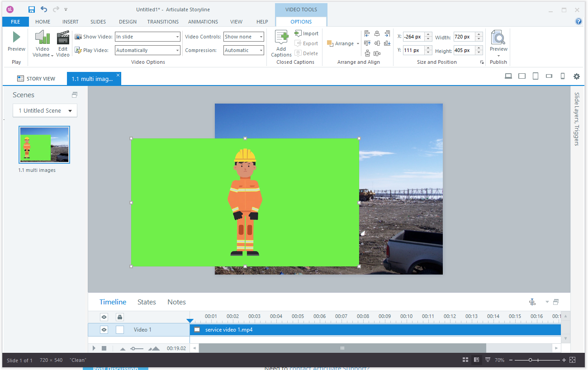Expand Slide Layers, Triggers side panel
The width and height of the screenshot is (588, 370).
577,119
